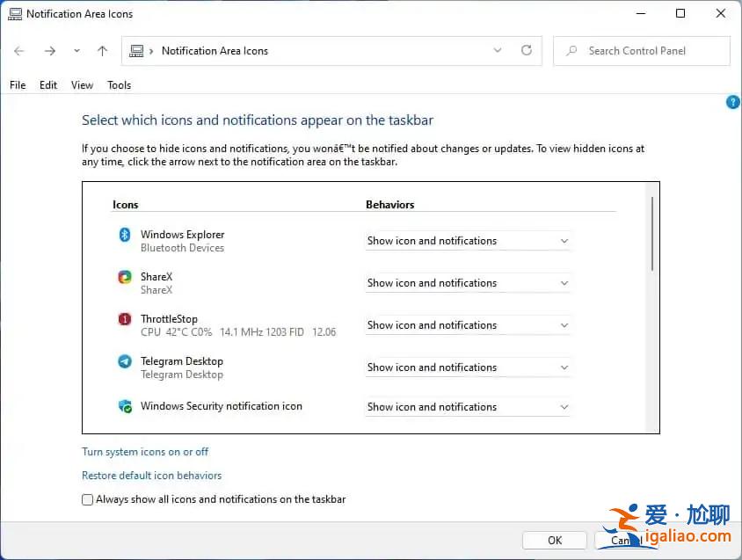This screenshot has height=560, width=742.
Task: Open the Tools menu
Action: click(x=119, y=85)
